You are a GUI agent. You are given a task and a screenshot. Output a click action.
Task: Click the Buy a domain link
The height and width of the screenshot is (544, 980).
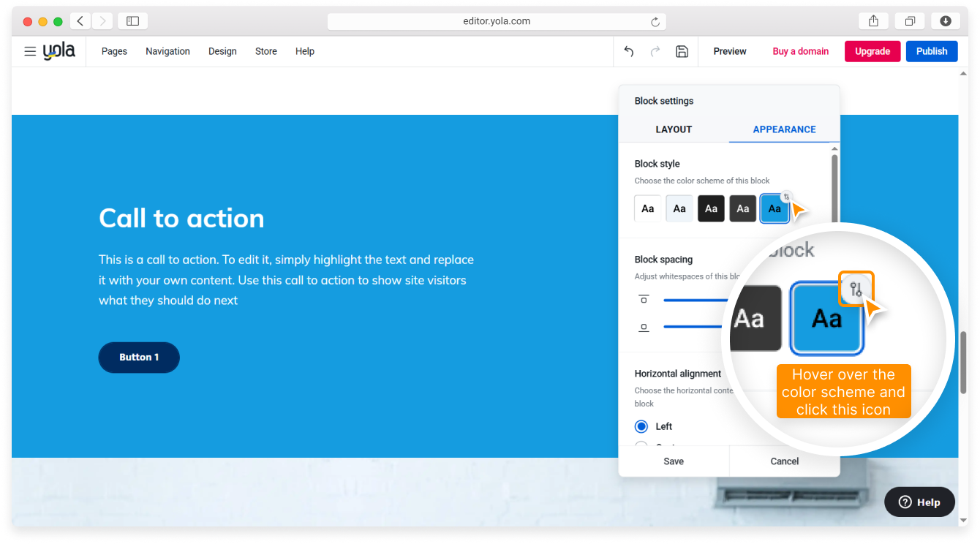800,51
